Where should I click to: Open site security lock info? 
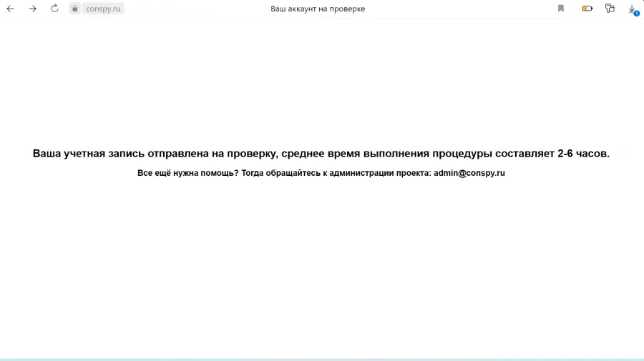(74, 9)
